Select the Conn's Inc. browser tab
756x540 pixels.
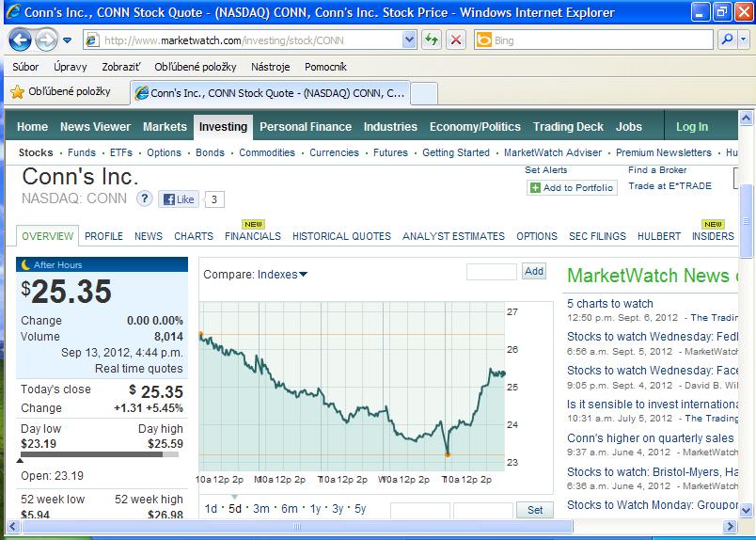(271, 93)
